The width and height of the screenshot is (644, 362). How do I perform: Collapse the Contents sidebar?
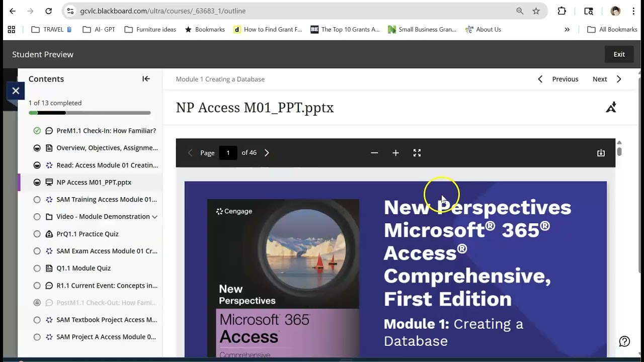pos(146,79)
